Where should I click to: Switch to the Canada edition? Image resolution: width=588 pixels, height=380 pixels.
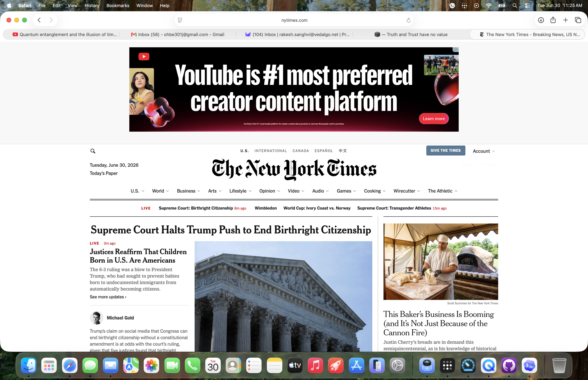[301, 151]
